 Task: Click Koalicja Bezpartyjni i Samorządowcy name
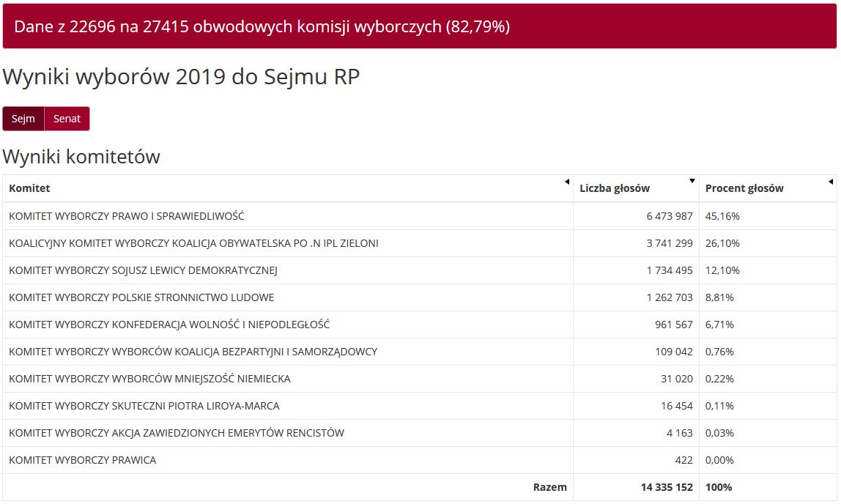[193, 352]
